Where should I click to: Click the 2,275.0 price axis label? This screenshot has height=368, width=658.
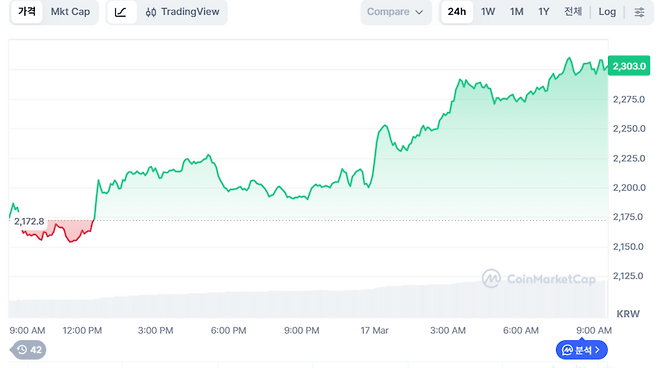point(629,99)
